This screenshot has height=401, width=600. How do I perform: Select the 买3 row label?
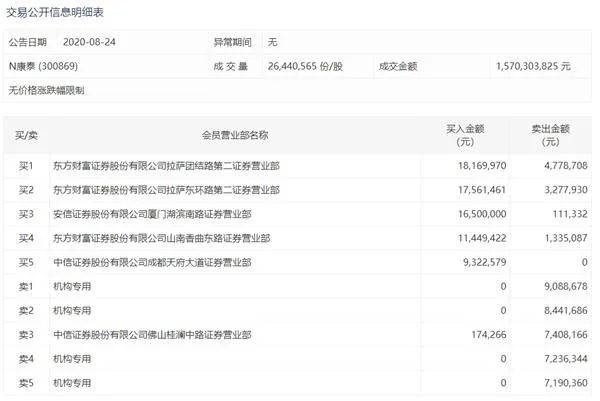[x=26, y=214]
